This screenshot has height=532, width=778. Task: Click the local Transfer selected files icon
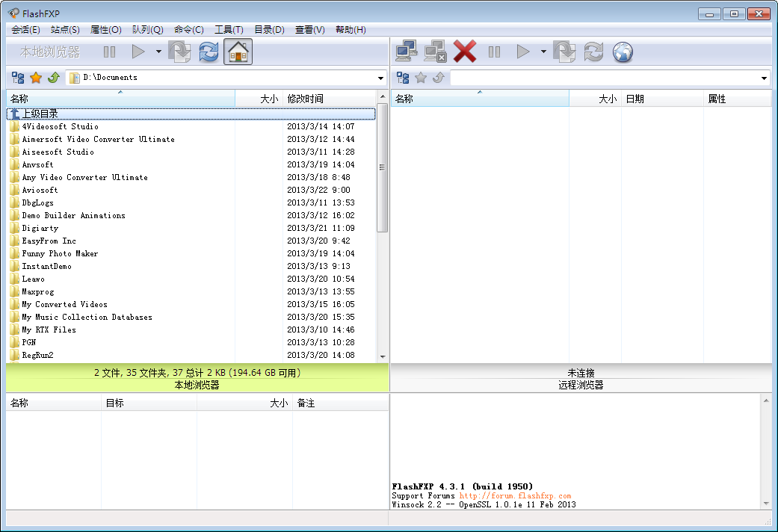[x=179, y=52]
